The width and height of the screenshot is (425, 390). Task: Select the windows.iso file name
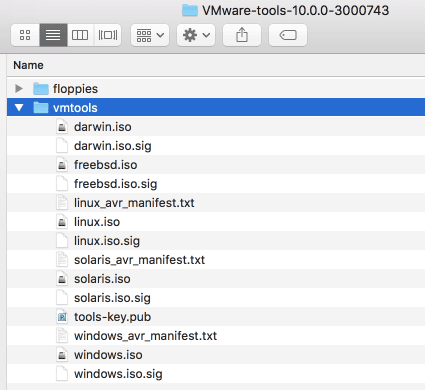tap(108, 355)
